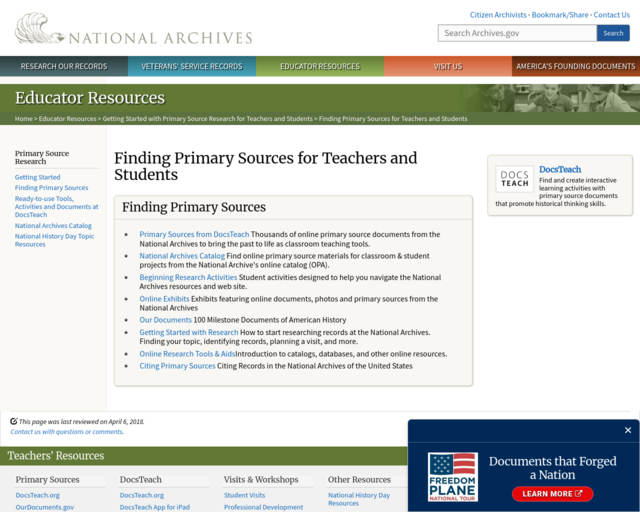
Task: Open the Bookmark/Share link
Action: [x=560, y=15]
